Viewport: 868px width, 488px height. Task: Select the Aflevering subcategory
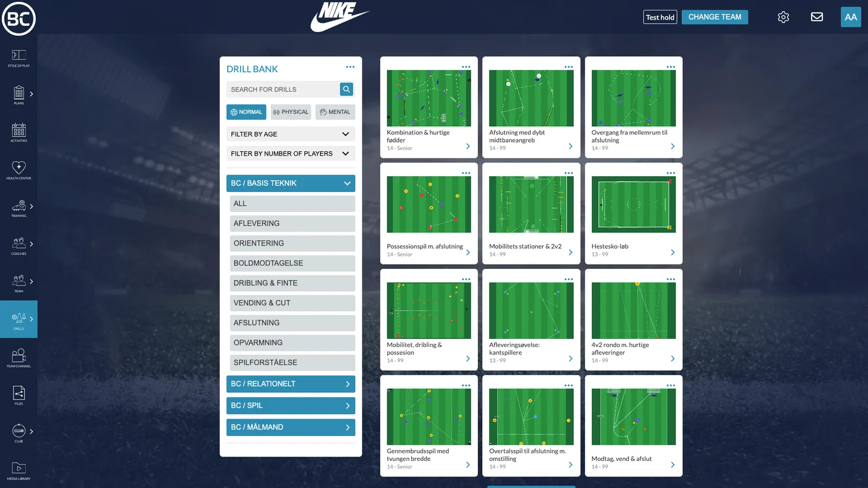point(292,223)
